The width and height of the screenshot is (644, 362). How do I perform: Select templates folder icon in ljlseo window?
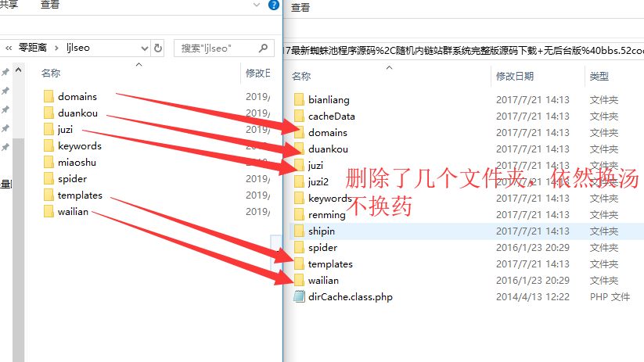(49, 195)
